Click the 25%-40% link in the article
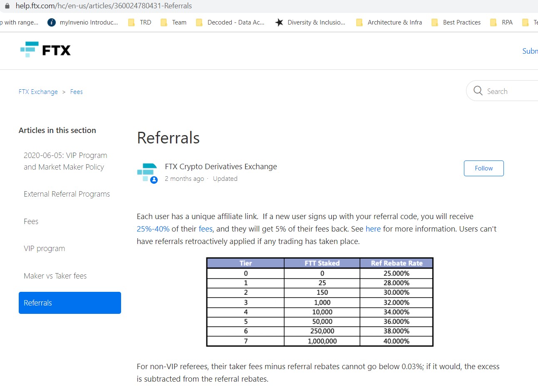Image resolution: width=538 pixels, height=392 pixels. pos(153,229)
